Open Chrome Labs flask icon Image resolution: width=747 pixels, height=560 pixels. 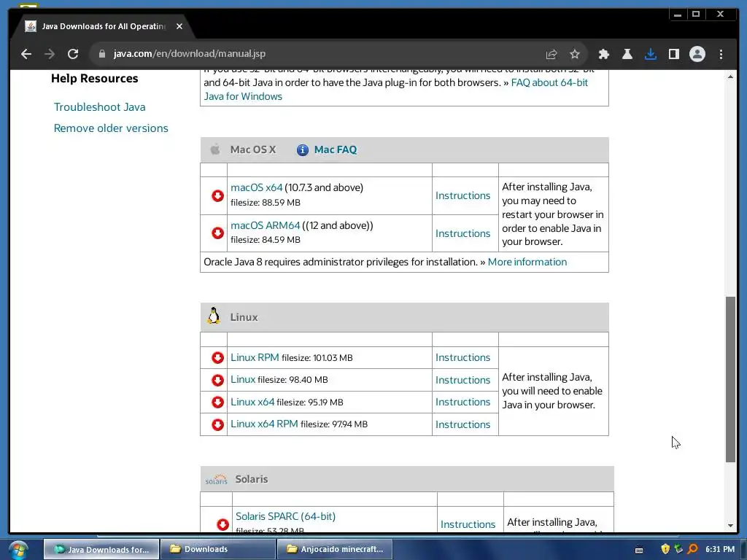pos(627,54)
